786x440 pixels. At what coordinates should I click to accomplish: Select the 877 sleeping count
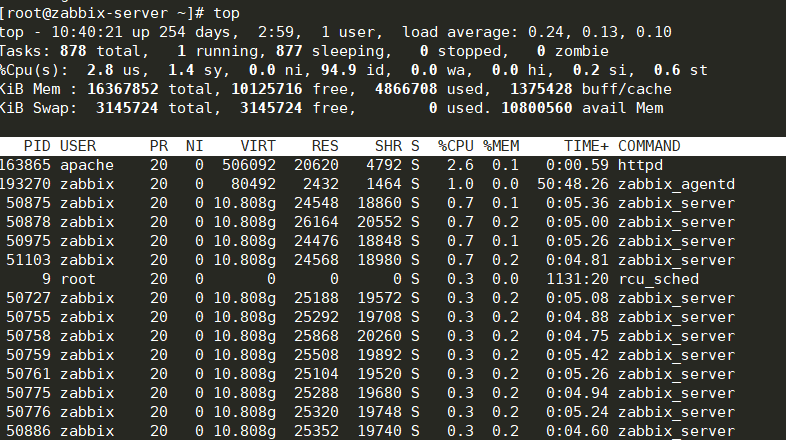[x=289, y=52]
